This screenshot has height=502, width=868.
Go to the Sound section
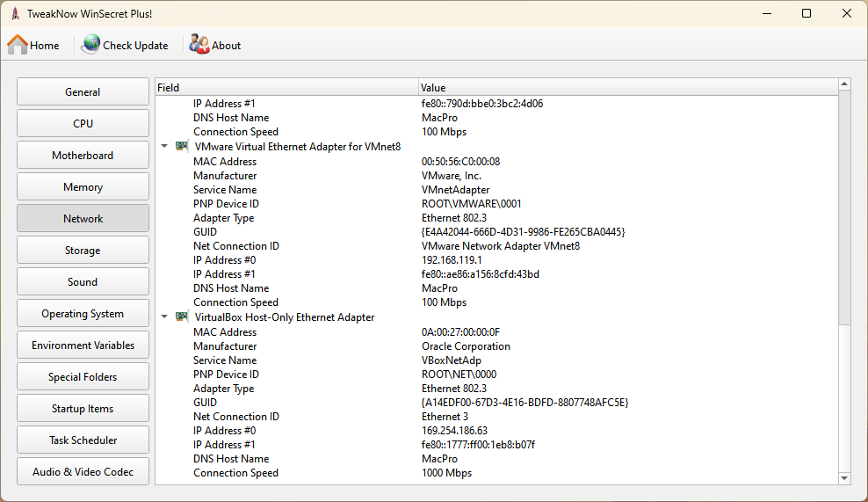tap(83, 281)
